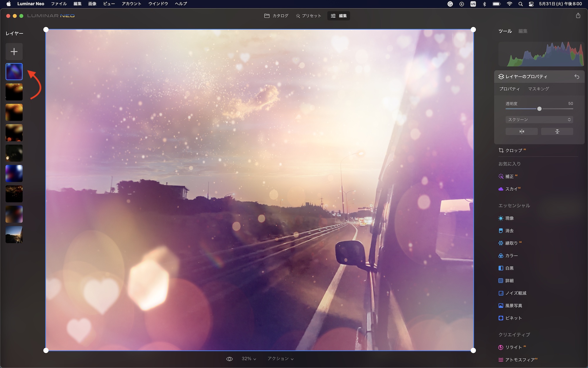Flip layer vertically icon button
Screen dimensions: 588x368
tap(557, 131)
